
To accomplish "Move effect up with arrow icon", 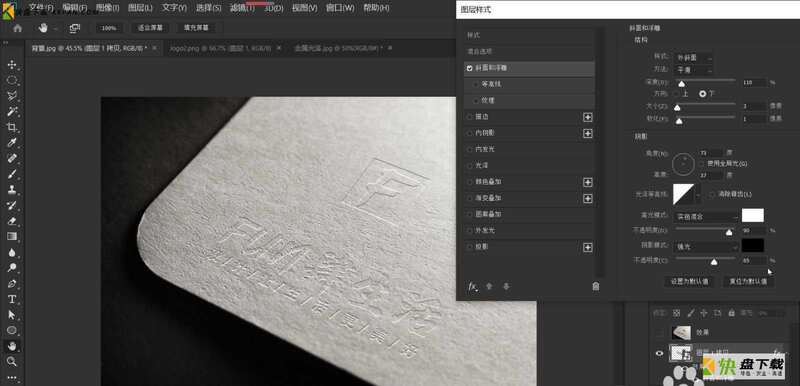I will tap(489, 287).
